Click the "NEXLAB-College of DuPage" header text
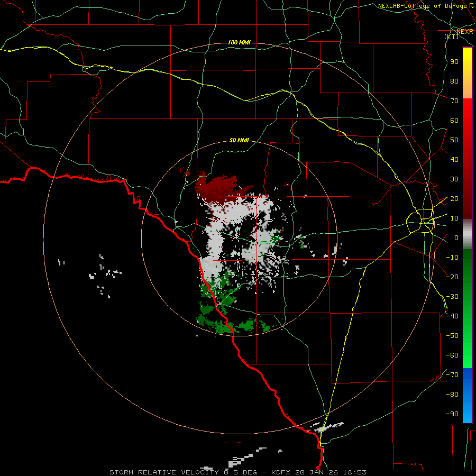Screen dimensions: 476x476 tap(423, 6)
